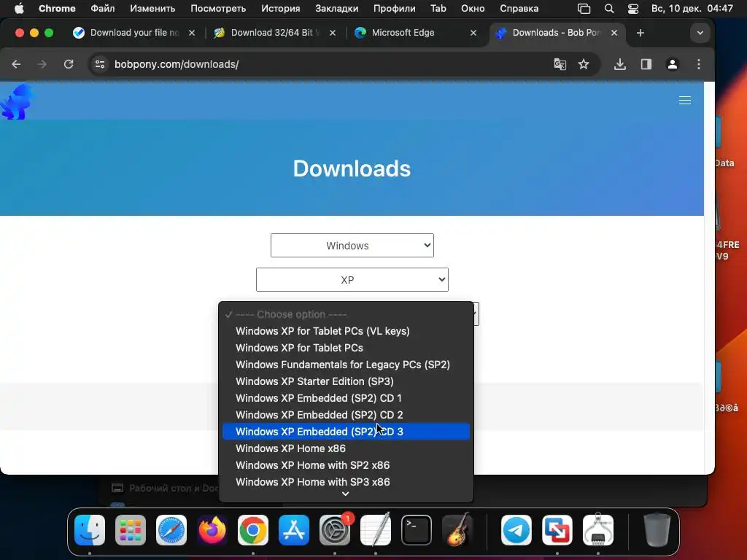747x560 pixels.
Task: Click Chrome icon in the Dock
Action: 253,530
